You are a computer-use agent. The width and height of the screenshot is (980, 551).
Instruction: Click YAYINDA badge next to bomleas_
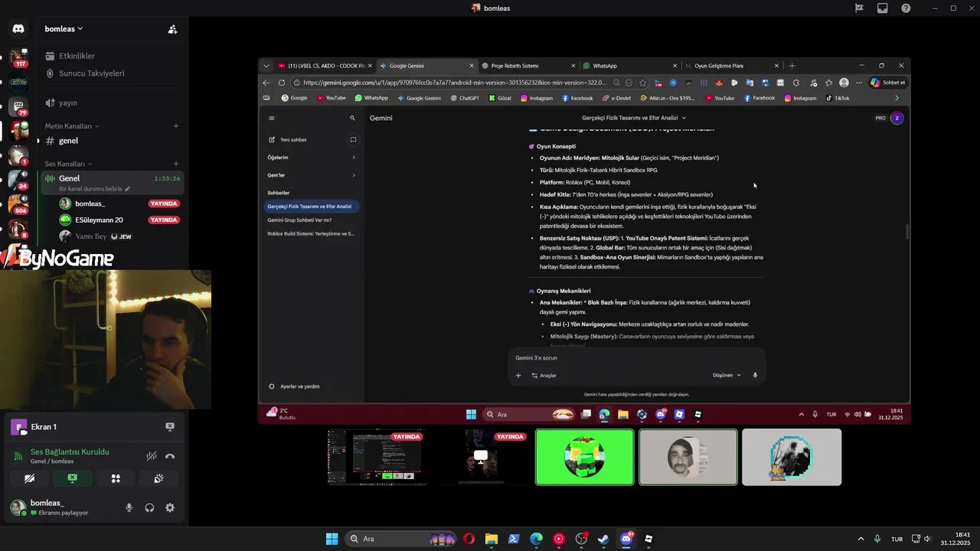(x=164, y=204)
